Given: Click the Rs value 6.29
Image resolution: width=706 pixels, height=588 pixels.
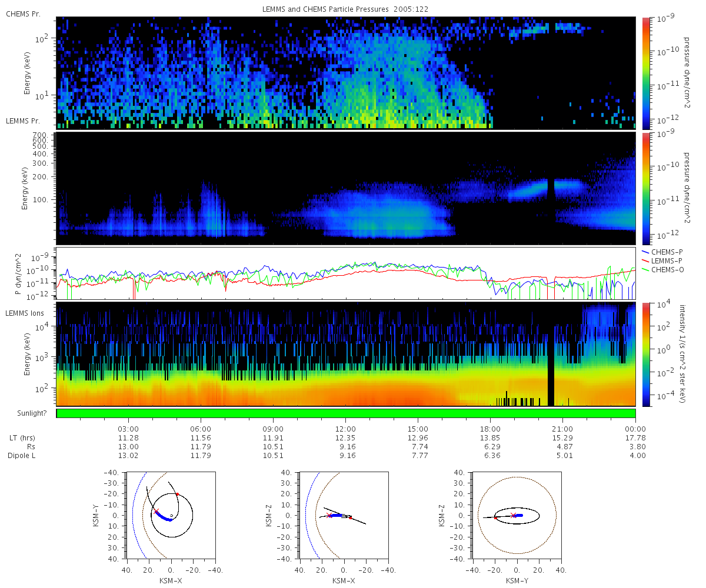Looking at the screenshot, I should [x=490, y=447].
